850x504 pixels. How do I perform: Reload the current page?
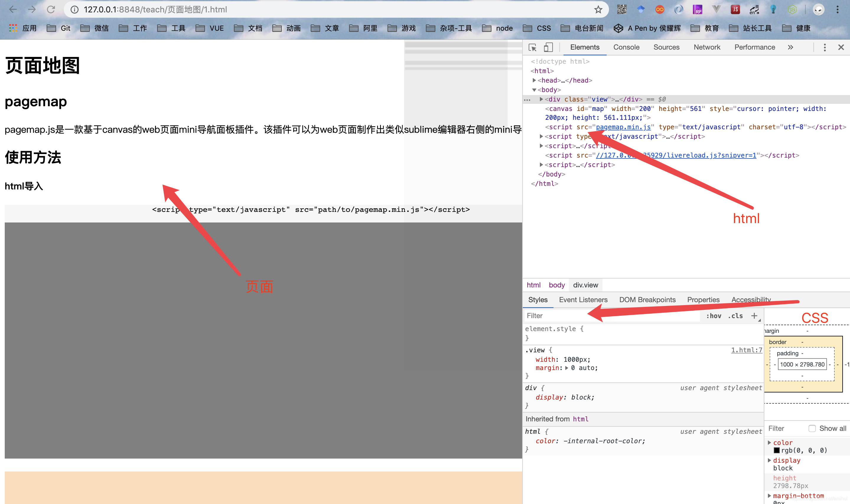pos(51,9)
